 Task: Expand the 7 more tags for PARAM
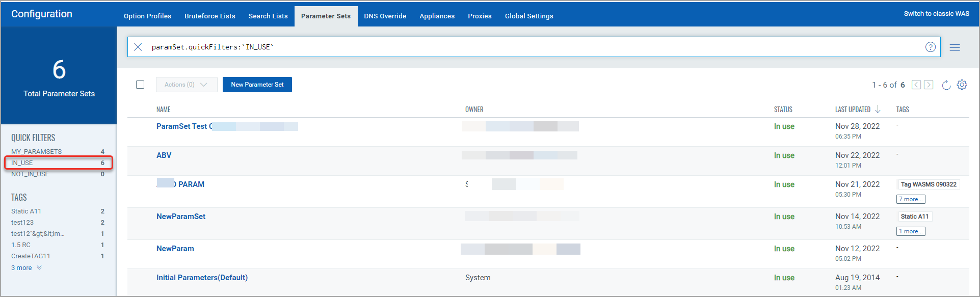point(911,199)
